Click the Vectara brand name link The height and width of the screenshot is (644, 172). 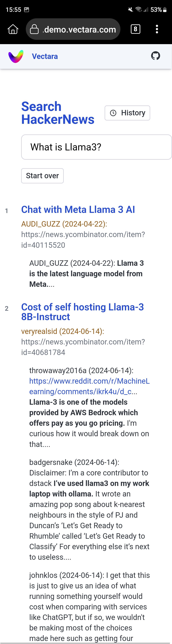[45, 56]
